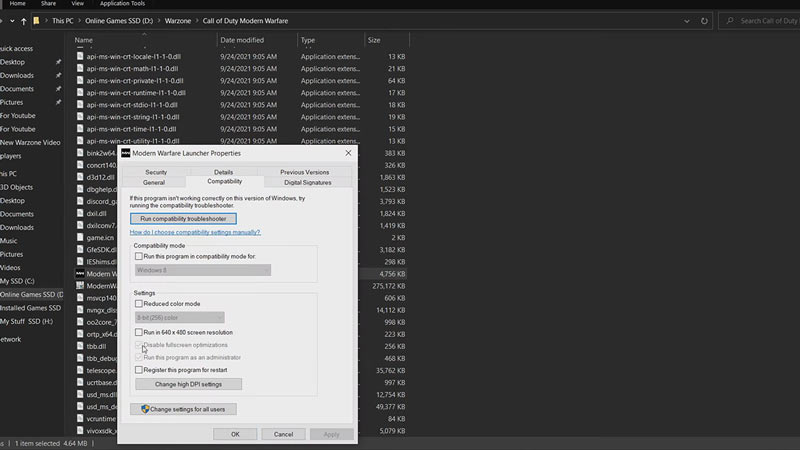Open the Security tab

point(156,172)
